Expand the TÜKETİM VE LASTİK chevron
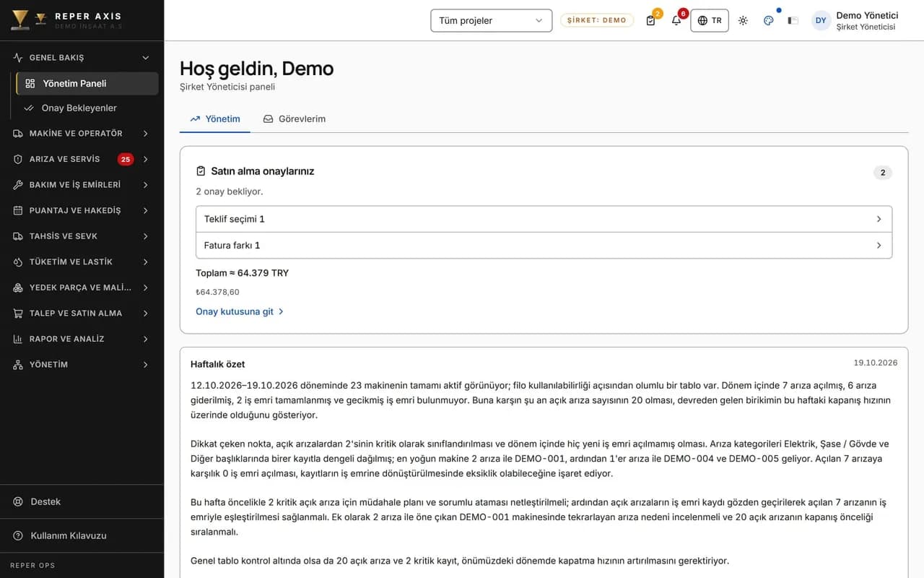This screenshot has width=924, height=578. point(146,262)
